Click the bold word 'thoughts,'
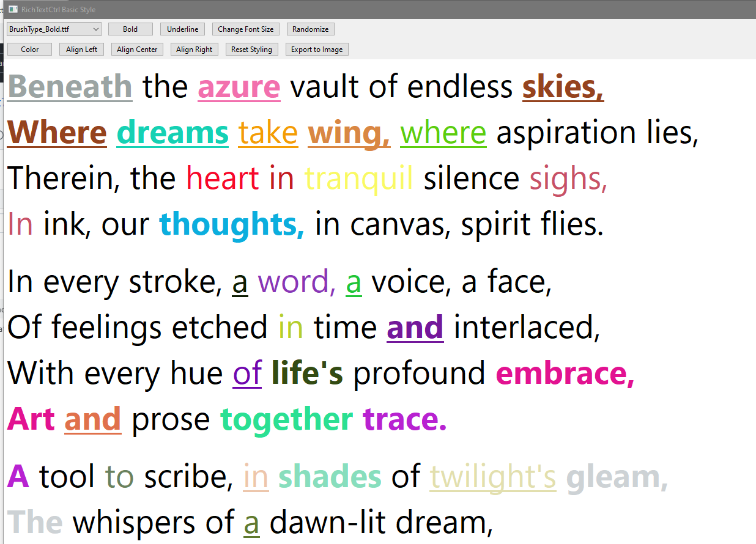 point(231,224)
